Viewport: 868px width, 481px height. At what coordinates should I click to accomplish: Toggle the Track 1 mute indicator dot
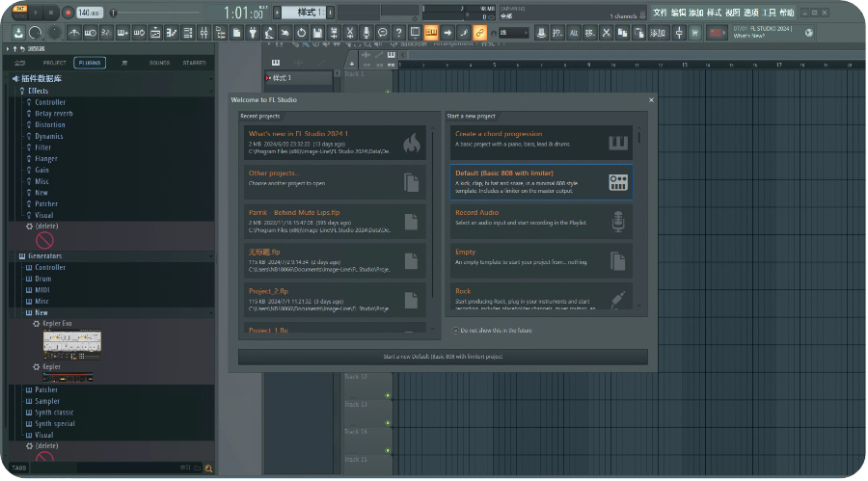tap(388, 93)
